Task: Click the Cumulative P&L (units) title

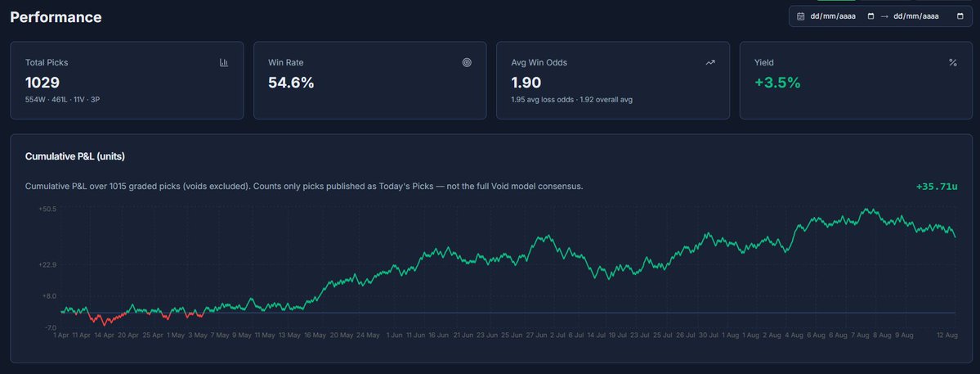Action: [x=75, y=156]
